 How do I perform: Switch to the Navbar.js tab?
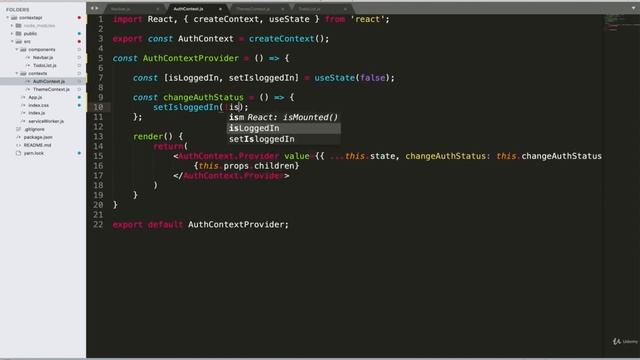(135, 9)
